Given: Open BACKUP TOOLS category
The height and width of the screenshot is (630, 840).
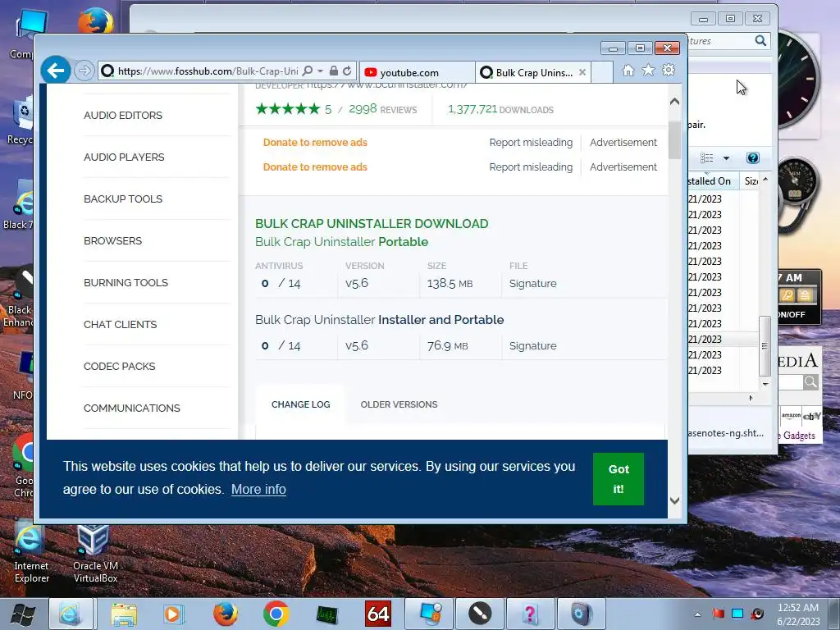Looking at the screenshot, I should [123, 199].
